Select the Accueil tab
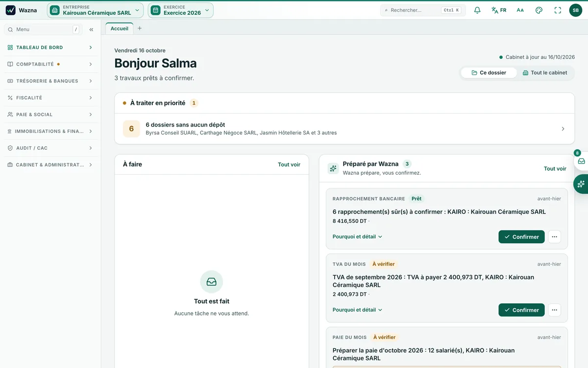The image size is (588, 368). pyautogui.click(x=120, y=28)
